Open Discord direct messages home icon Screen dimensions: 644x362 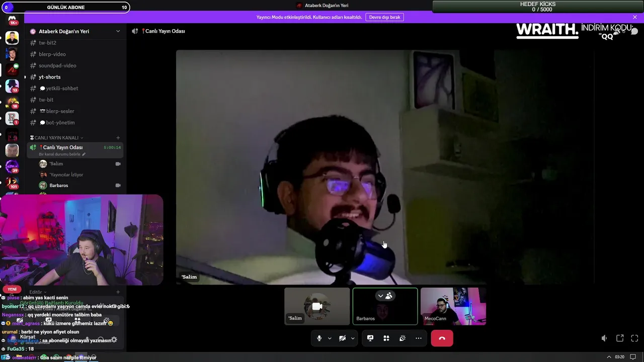pyautogui.click(x=12, y=21)
